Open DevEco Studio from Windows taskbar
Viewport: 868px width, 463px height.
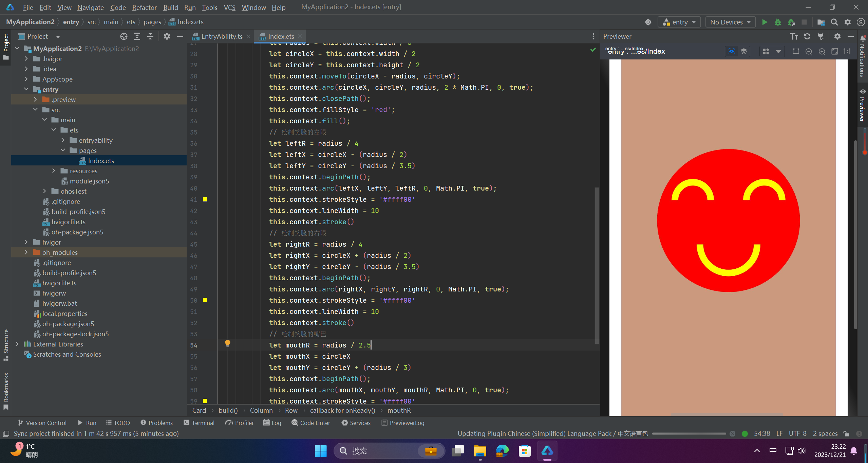click(x=547, y=451)
